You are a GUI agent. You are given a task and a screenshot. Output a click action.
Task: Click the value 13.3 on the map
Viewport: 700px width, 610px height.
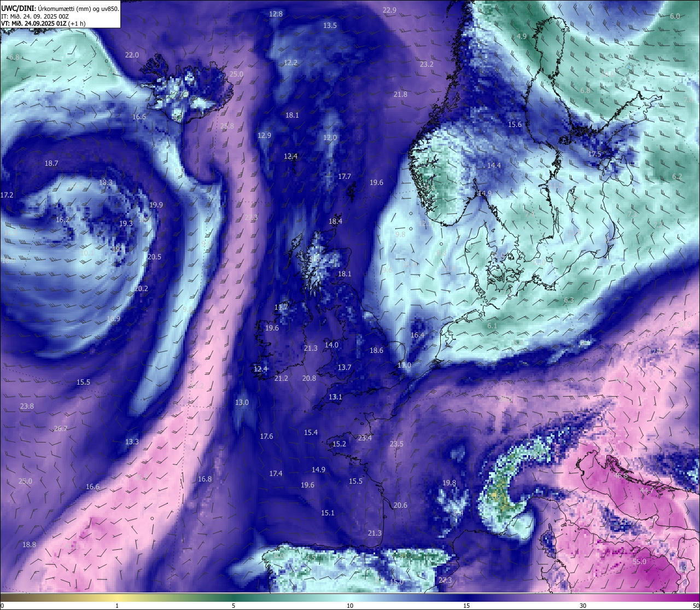pyautogui.click(x=132, y=441)
